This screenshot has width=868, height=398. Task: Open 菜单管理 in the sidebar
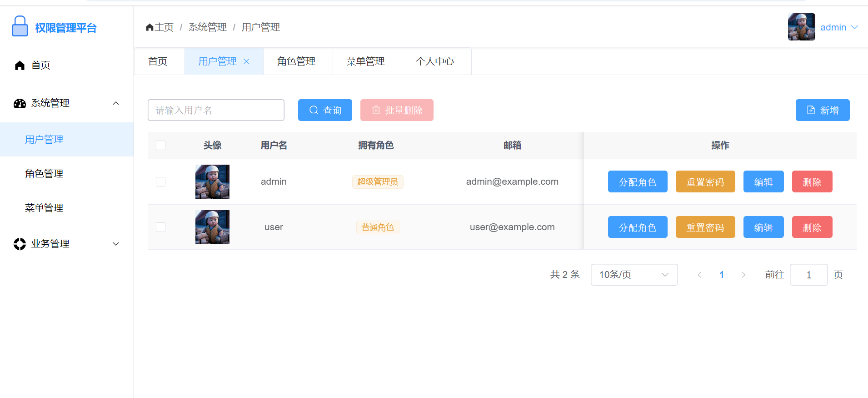point(44,208)
